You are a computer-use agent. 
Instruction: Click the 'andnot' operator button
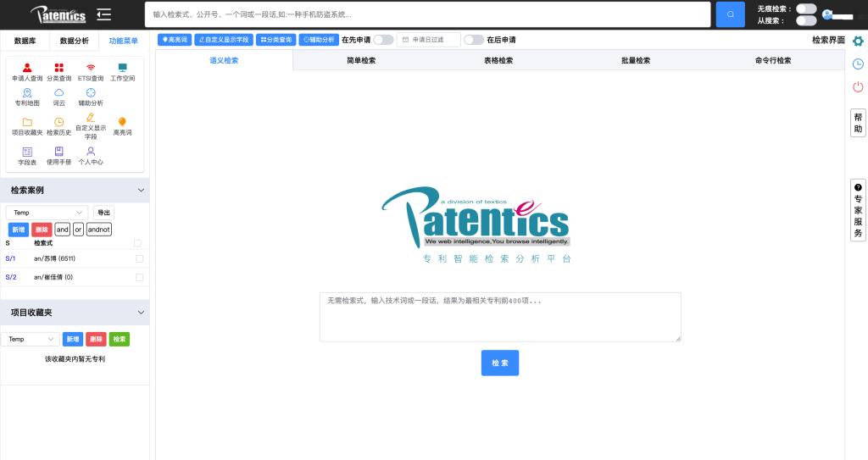click(99, 230)
